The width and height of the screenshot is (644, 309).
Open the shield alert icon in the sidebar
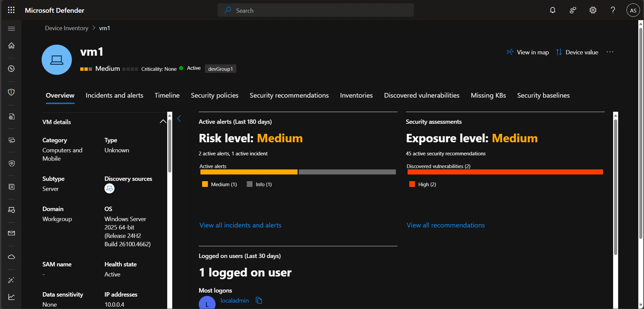(11, 92)
